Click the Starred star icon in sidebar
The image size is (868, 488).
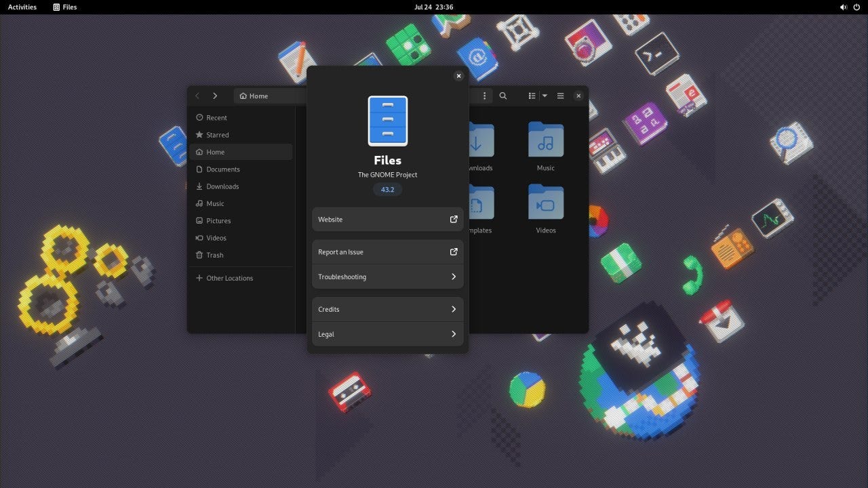pyautogui.click(x=199, y=135)
